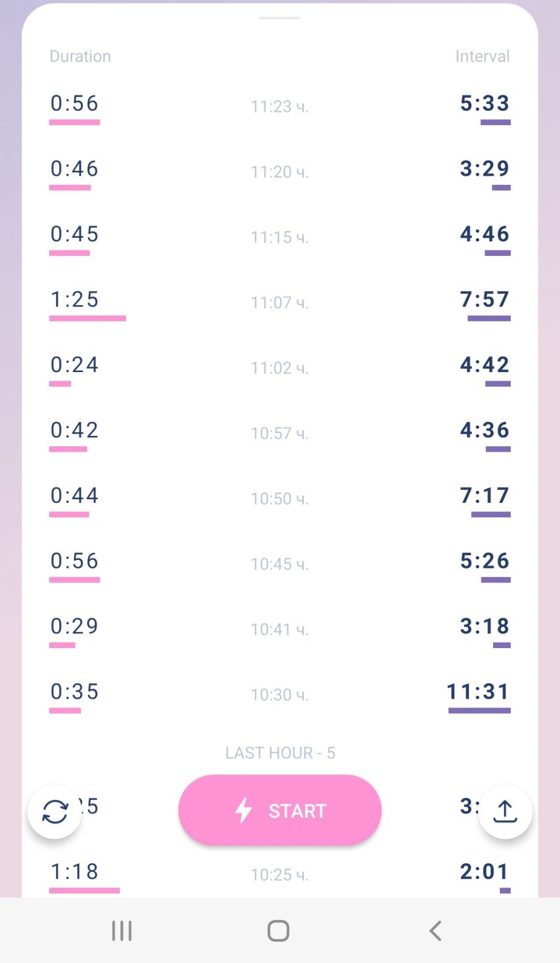560x963 pixels.
Task: Tap the circular refresh arrows icon
Action: tap(55, 812)
